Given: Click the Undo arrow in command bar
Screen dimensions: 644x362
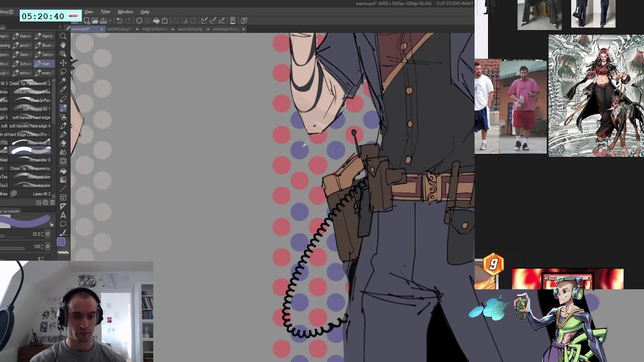Looking at the screenshot, I should point(119,21).
